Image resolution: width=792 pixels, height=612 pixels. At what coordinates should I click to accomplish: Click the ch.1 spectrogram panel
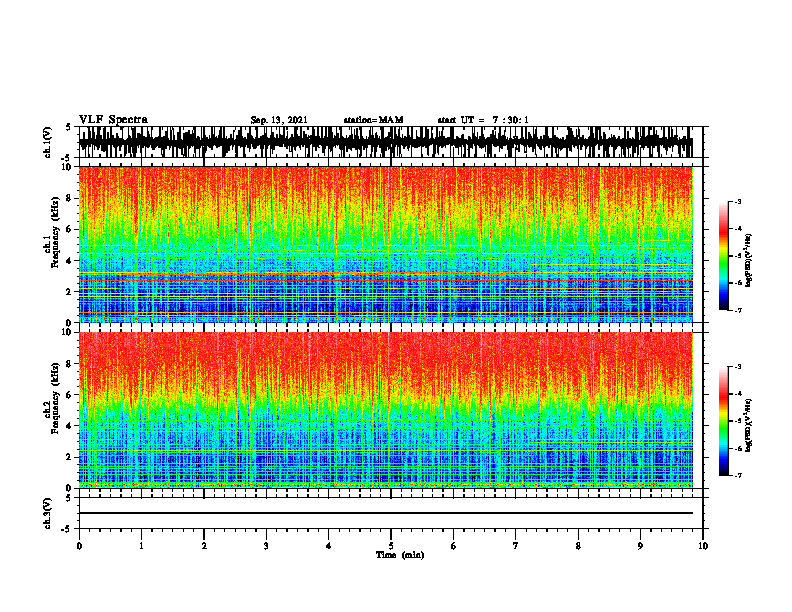[x=385, y=244]
